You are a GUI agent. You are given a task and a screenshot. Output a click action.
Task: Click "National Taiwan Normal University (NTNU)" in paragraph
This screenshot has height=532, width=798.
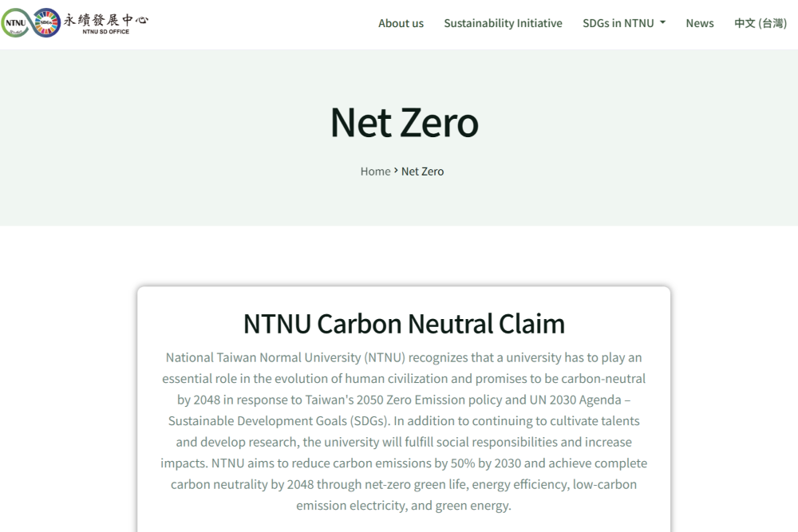click(286, 357)
